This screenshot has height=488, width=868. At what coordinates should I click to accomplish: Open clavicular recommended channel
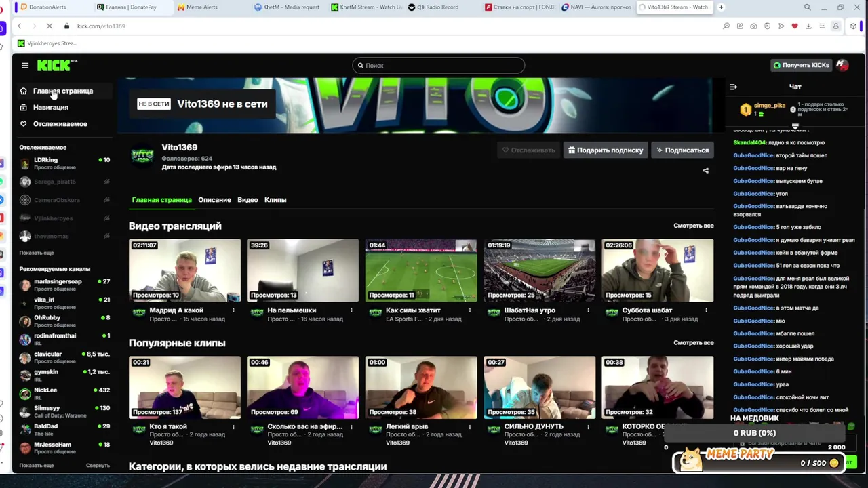[64, 357]
